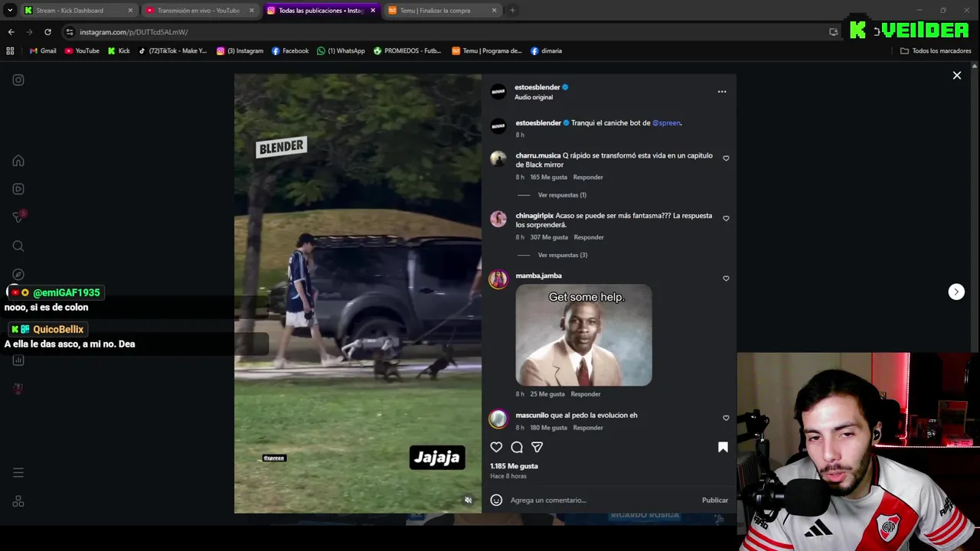
Task: Open mamba.jamba's profile avatar
Action: tap(498, 279)
